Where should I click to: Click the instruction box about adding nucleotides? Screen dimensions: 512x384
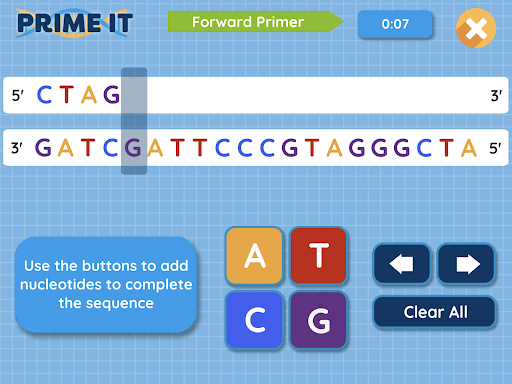coord(106,285)
